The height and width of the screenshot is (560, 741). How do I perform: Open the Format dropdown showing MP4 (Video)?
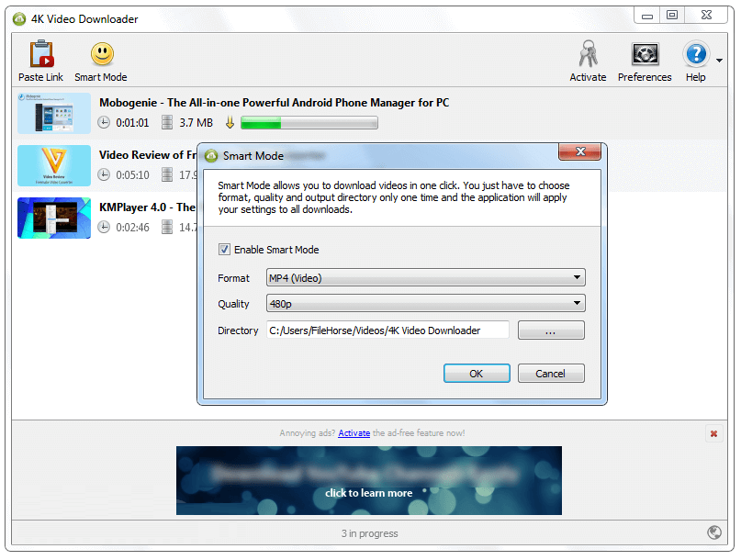pyautogui.click(x=426, y=277)
